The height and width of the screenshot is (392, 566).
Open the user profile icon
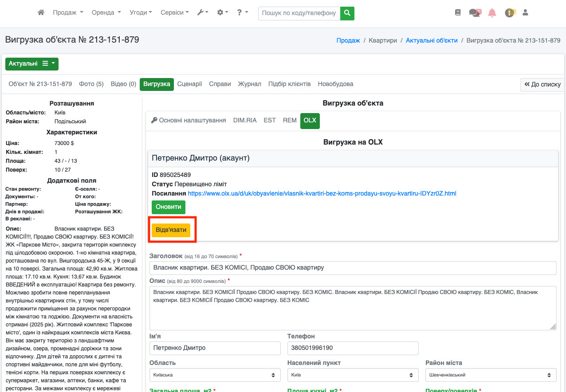point(526,13)
